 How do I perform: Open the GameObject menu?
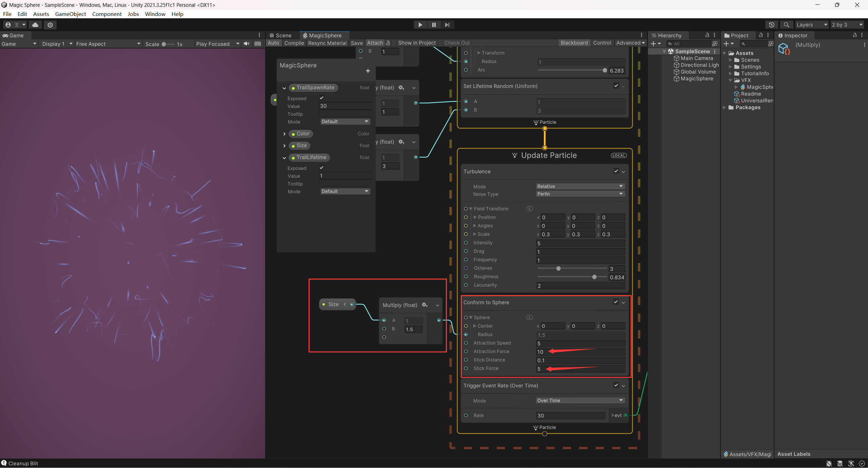71,14
